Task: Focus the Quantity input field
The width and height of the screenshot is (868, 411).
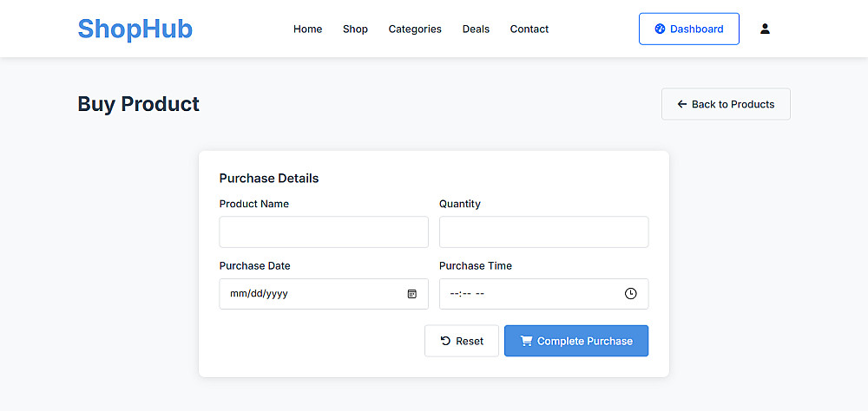Action: click(543, 232)
